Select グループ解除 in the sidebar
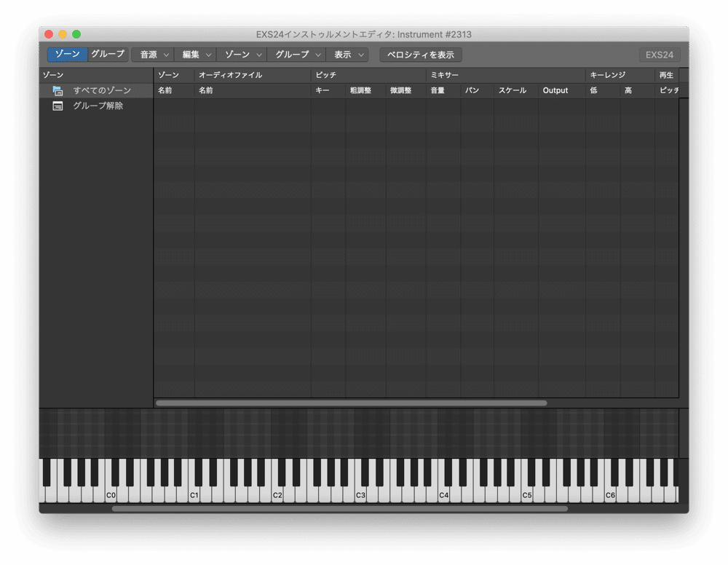 tap(96, 106)
